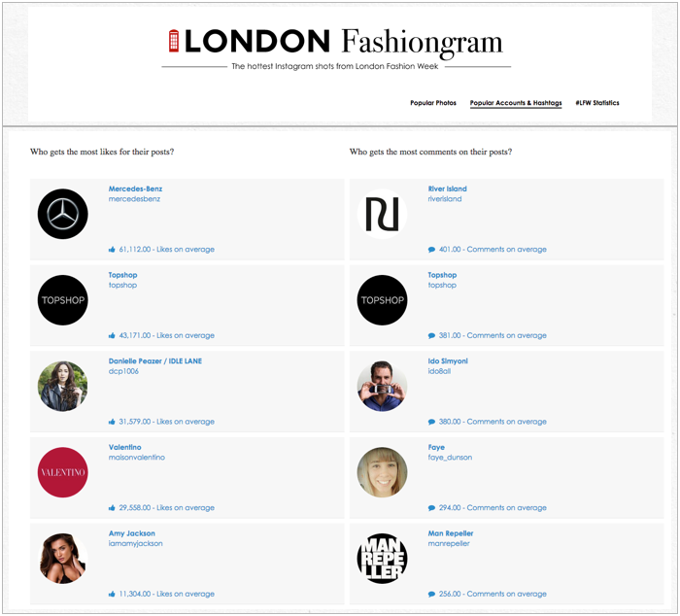680x616 pixels.
Task: Switch to the #LFW Statistics tab
Action: (597, 103)
